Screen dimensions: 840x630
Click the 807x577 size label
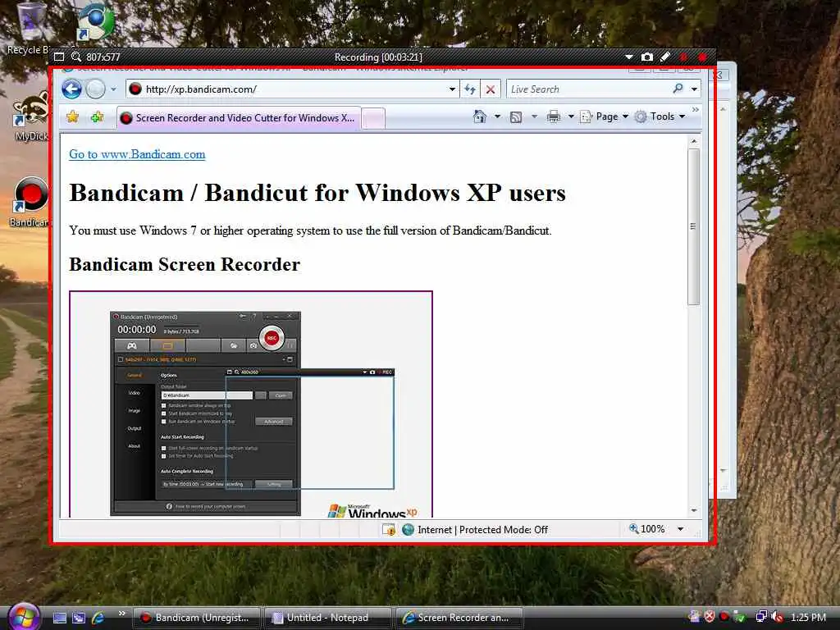(103, 57)
